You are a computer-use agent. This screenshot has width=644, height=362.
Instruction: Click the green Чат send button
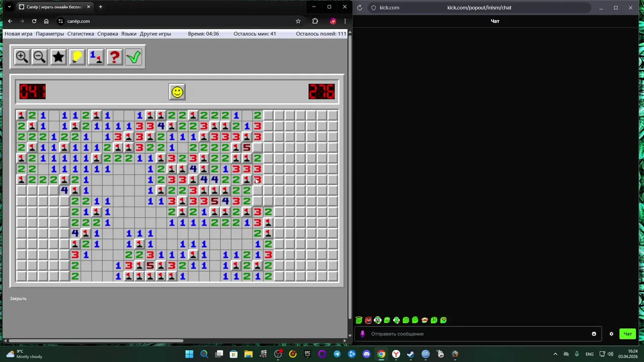(627, 334)
